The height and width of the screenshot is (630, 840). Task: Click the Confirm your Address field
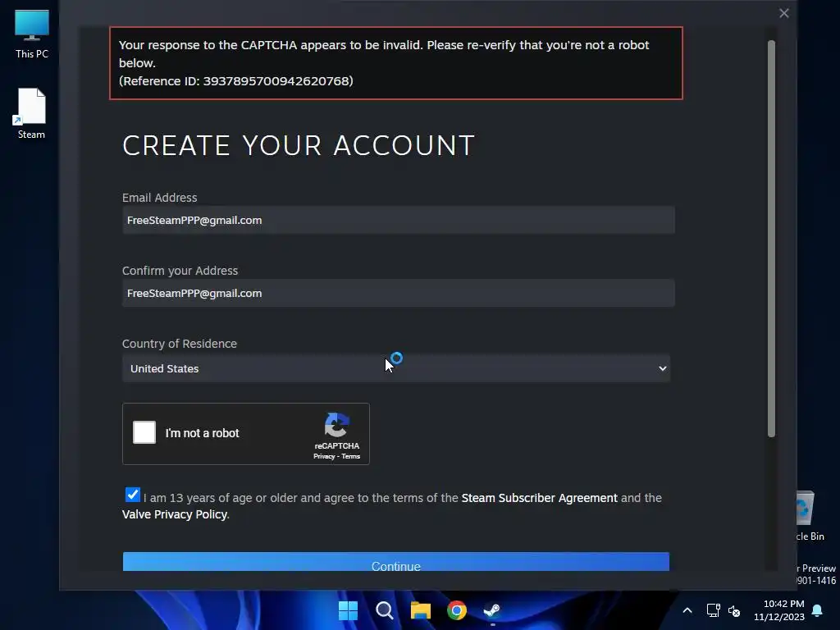point(398,293)
